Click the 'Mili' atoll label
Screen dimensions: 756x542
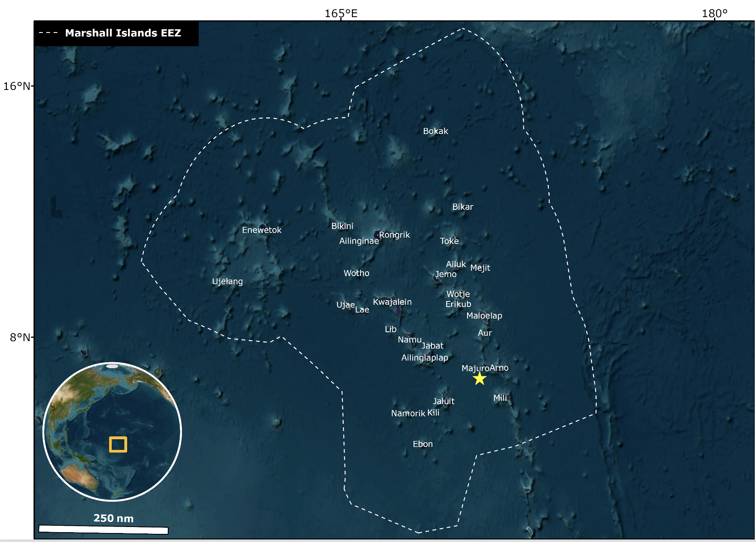tap(500, 398)
